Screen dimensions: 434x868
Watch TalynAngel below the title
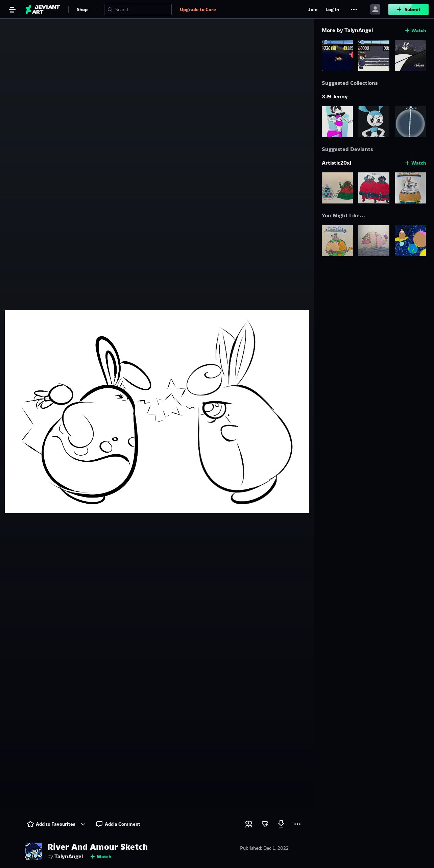tap(101, 857)
